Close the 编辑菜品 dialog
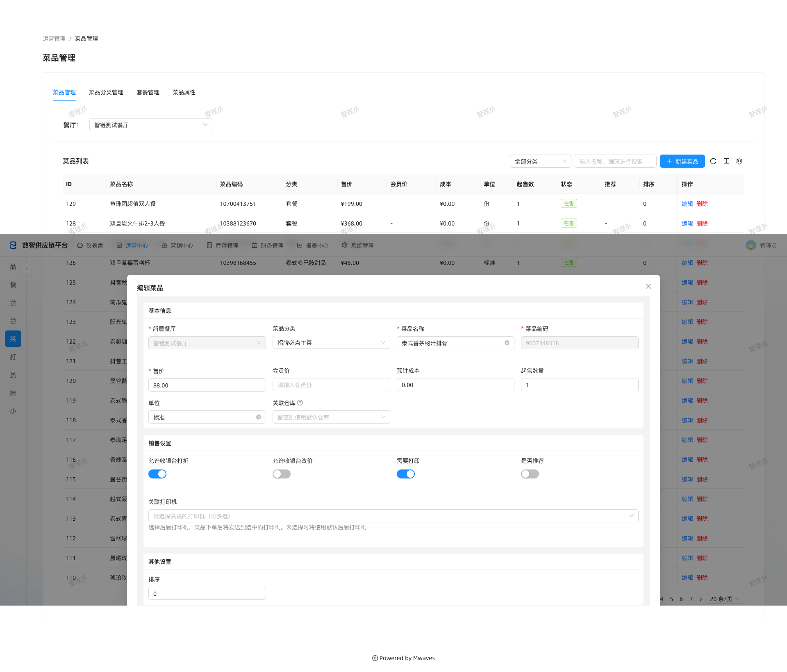 pyautogui.click(x=648, y=286)
